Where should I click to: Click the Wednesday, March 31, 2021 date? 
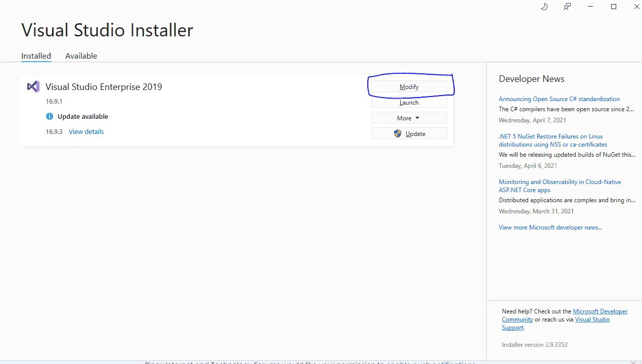click(536, 211)
